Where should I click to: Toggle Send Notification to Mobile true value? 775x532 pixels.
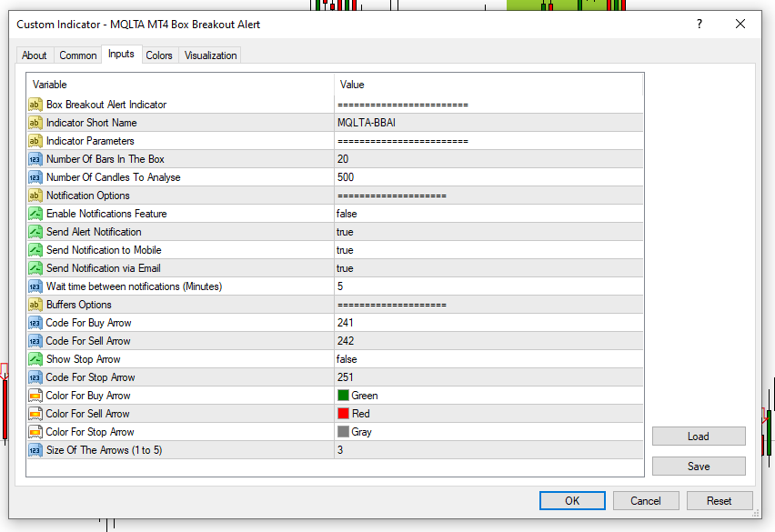coord(345,250)
